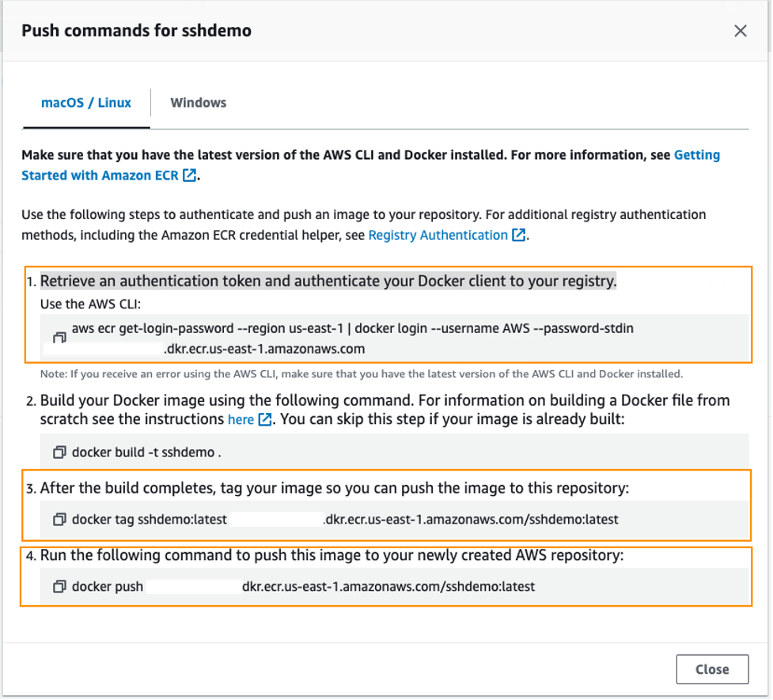Viewport: 773px width, 700px height.
Task: Open the Registry Authentication link
Action: coord(438,235)
